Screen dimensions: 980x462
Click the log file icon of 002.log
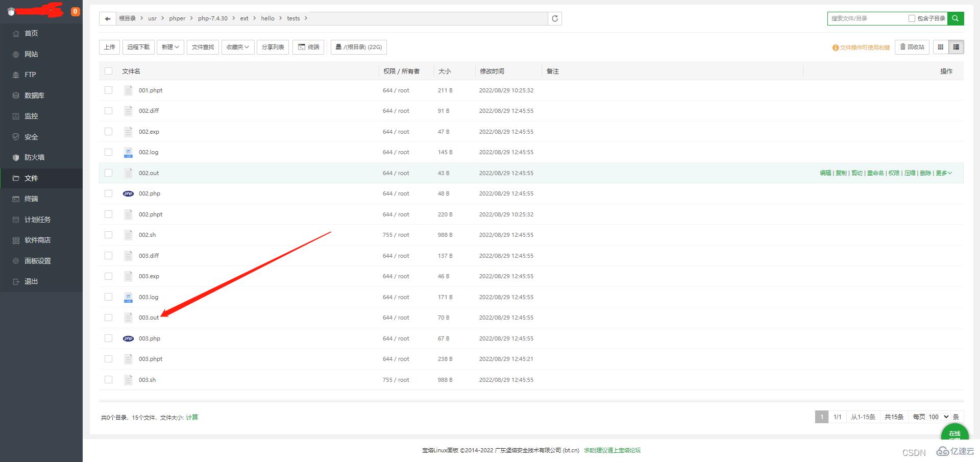128,152
